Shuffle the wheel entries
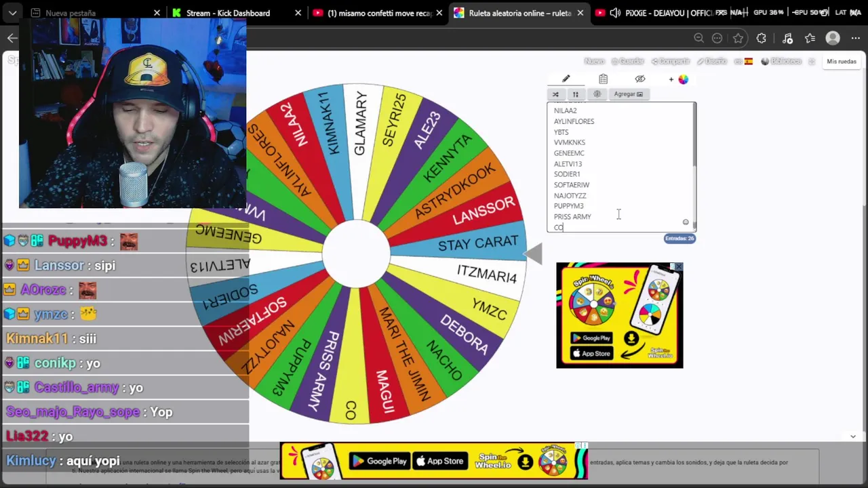 pyautogui.click(x=555, y=94)
